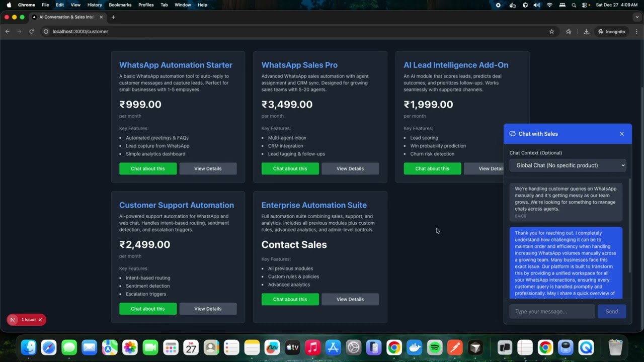Open the View menu
Image resolution: width=644 pixels, height=362 pixels.
click(x=75, y=5)
